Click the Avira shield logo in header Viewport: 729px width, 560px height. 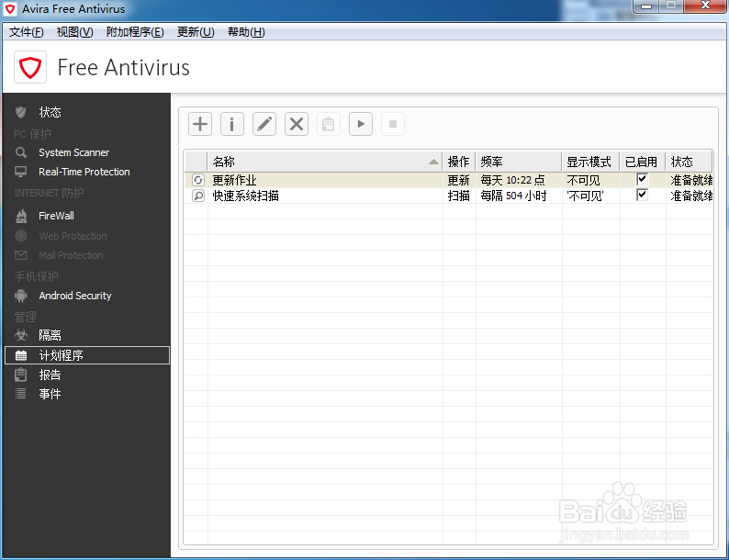(30, 67)
